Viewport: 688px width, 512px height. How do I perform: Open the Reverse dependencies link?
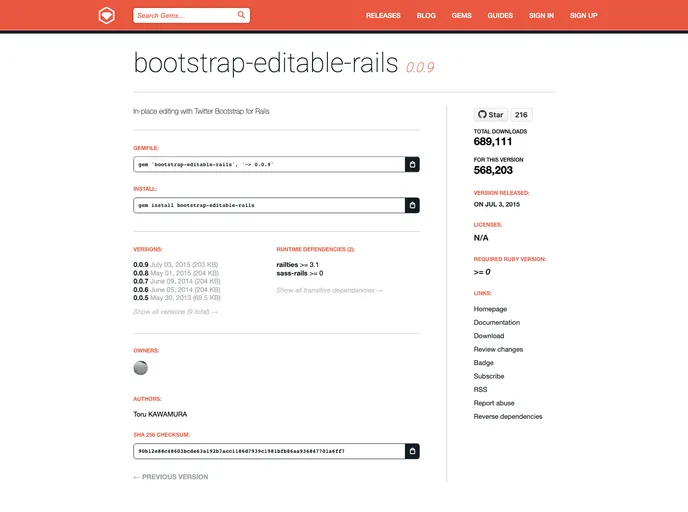[x=508, y=416]
